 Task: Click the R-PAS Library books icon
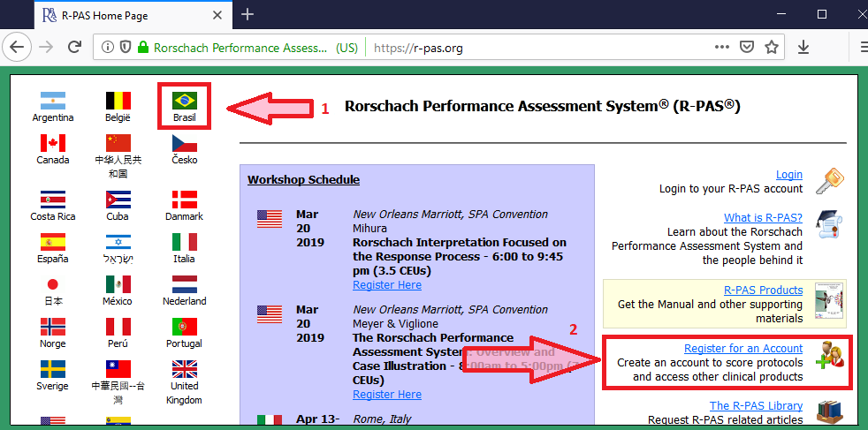coord(829,411)
